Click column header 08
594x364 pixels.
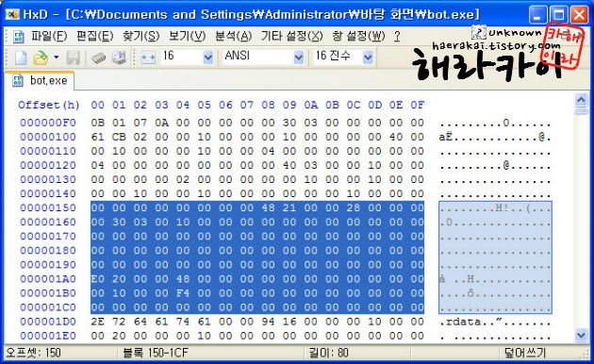pos(268,105)
